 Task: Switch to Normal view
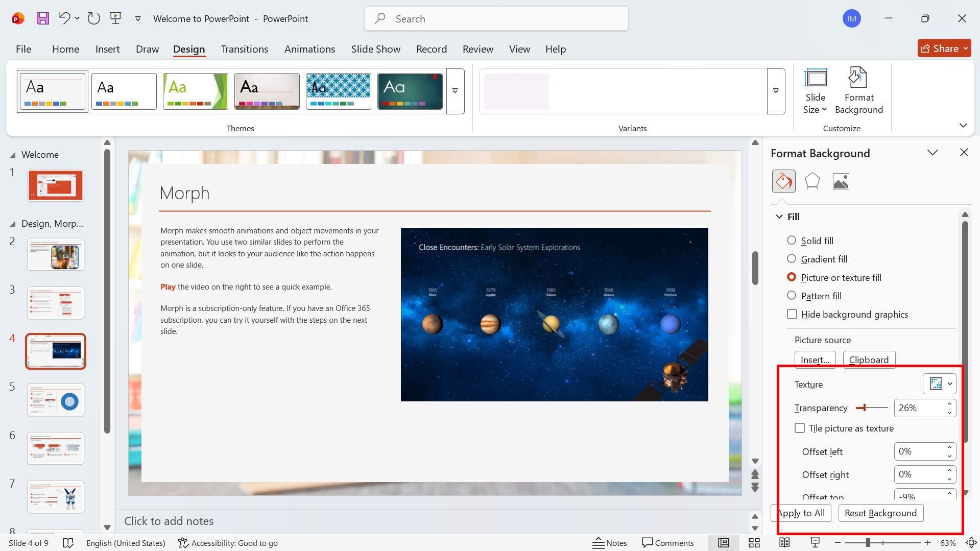pyautogui.click(x=723, y=543)
